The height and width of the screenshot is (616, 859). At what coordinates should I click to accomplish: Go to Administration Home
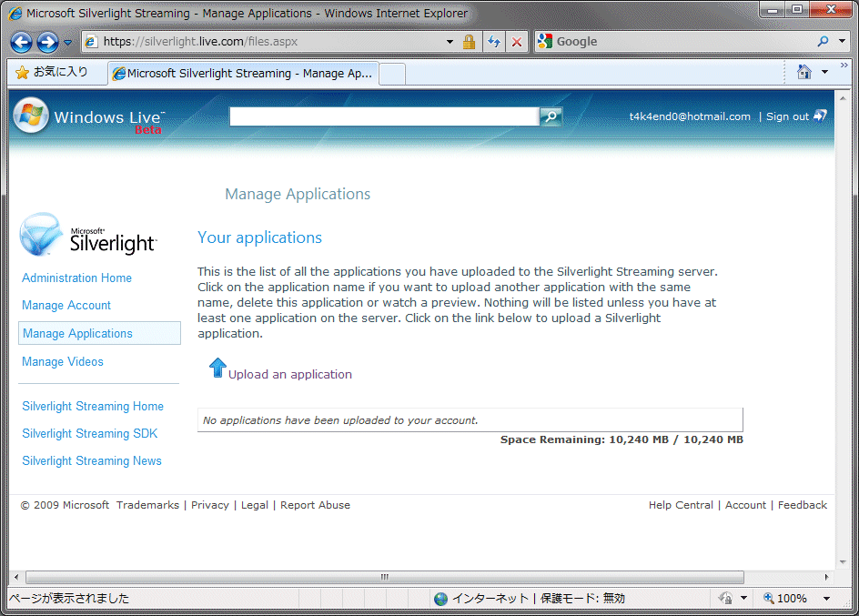coord(76,278)
